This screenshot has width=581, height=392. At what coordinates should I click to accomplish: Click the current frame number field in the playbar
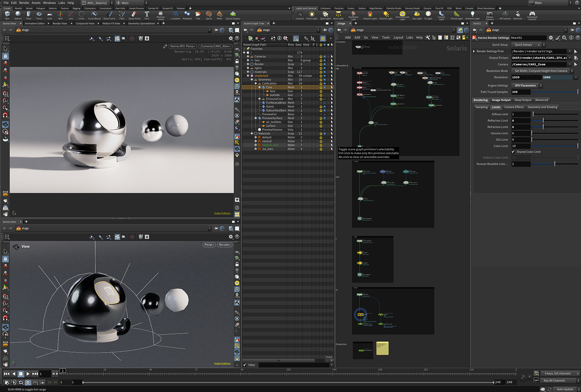pos(44,374)
